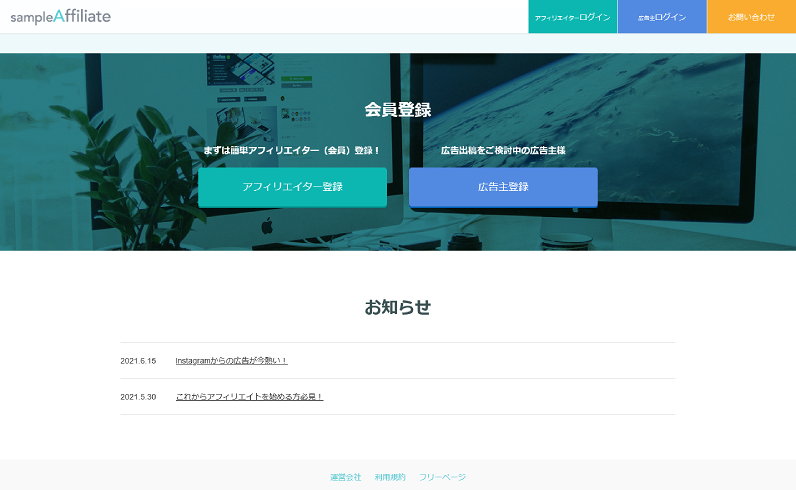Viewport: 796px width, 490px height.
Task: Click the sampleAffiliate logo
Action: 60,16
